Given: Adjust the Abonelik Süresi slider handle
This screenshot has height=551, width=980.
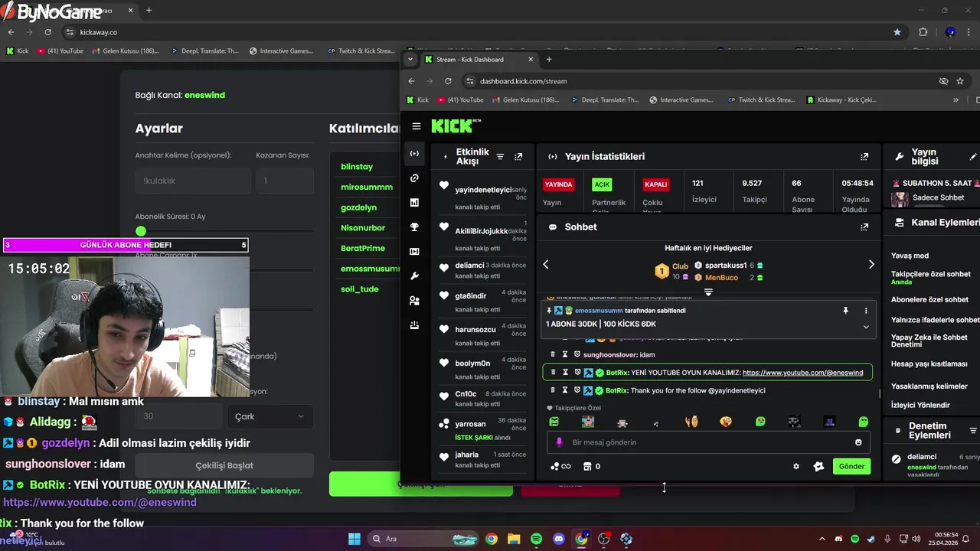Looking at the screenshot, I should pos(141,231).
